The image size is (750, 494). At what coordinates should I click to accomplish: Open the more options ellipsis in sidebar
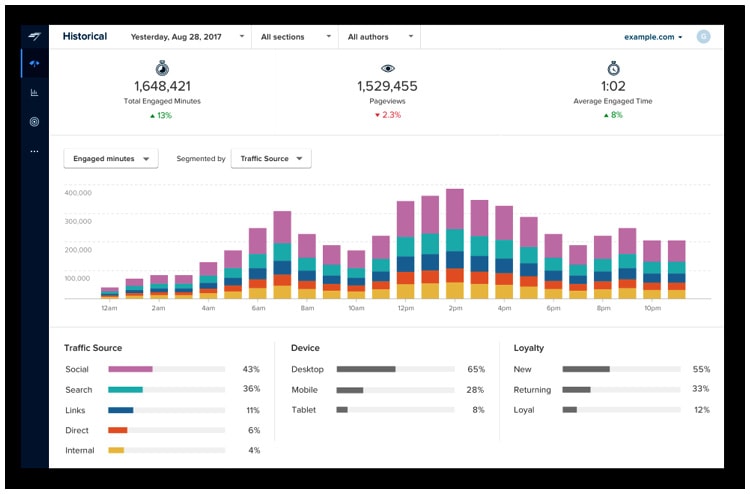34,151
